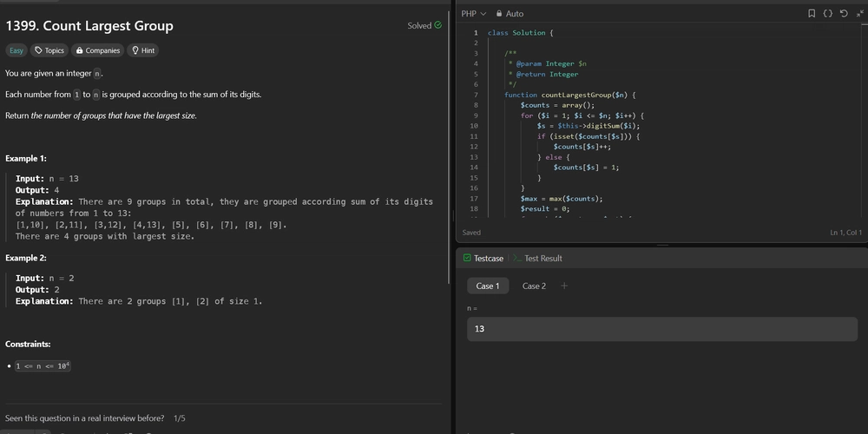Click the $s = $this->digitSum($i); line
The image size is (868, 434).
tap(589, 126)
